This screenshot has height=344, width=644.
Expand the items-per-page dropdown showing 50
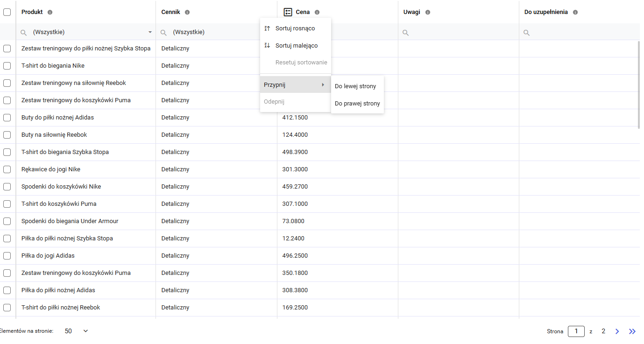pos(85,331)
